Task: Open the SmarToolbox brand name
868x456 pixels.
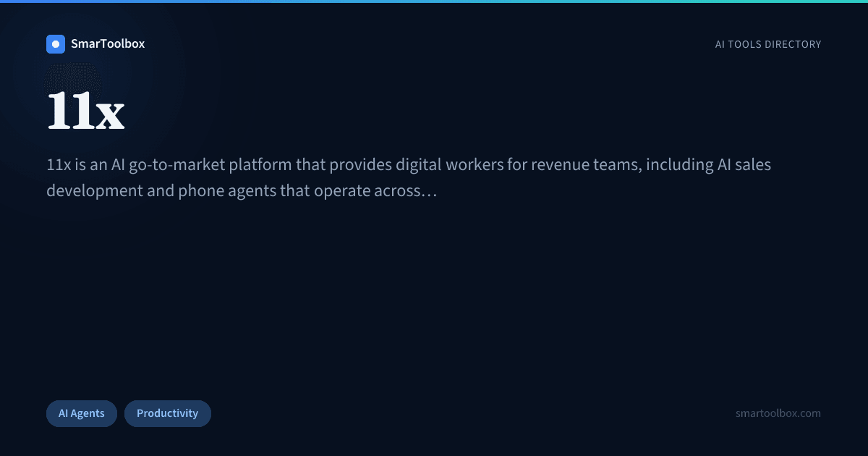Action: (108, 44)
